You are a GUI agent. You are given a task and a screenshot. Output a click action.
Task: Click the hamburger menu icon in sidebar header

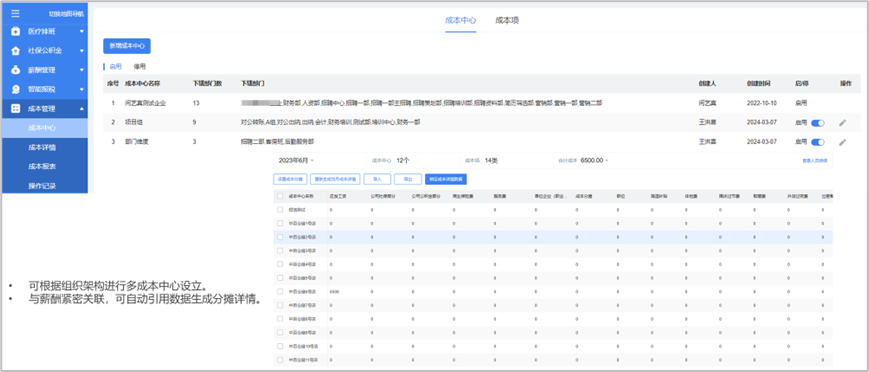(15, 14)
